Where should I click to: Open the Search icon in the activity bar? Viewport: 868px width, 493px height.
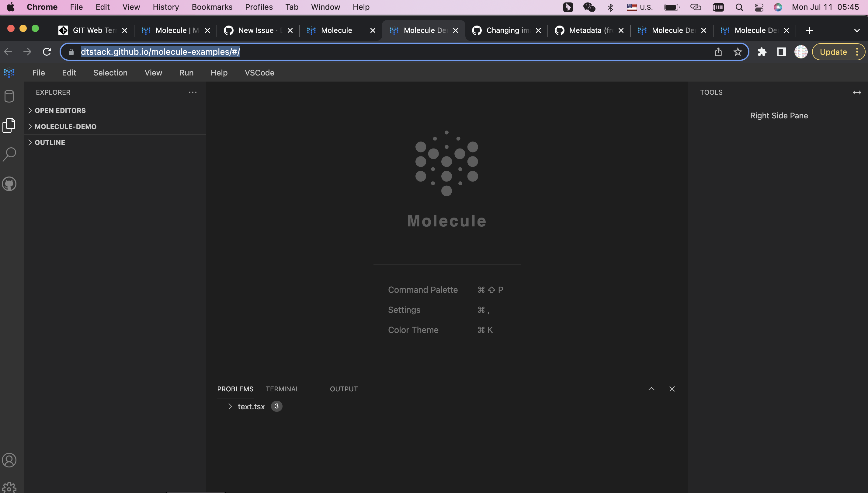click(x=9, y=154)
